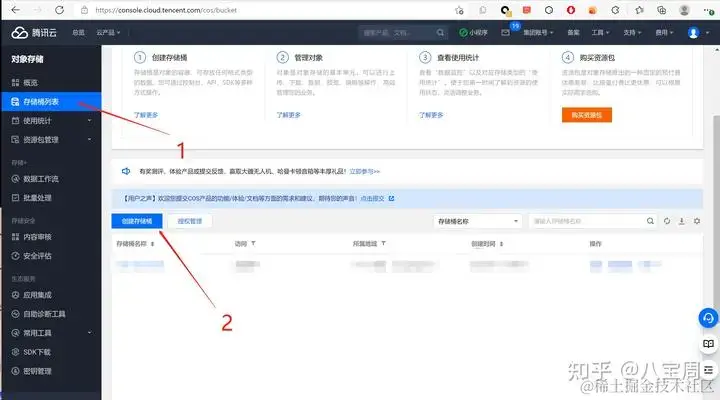Screen dimensions: 720x400
Task: Click the 立即参与>> link
Action: [x=364, y=171]
